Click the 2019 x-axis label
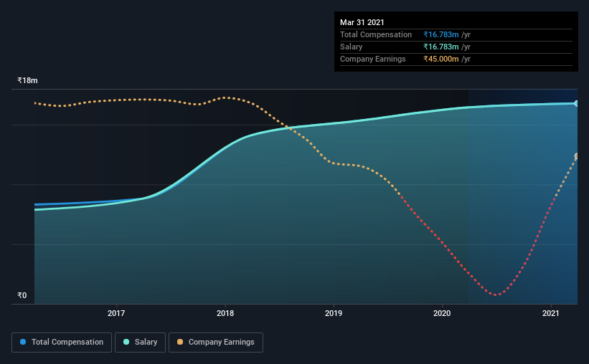The width and height of the screenshot is (589, 364). point(334,313)
